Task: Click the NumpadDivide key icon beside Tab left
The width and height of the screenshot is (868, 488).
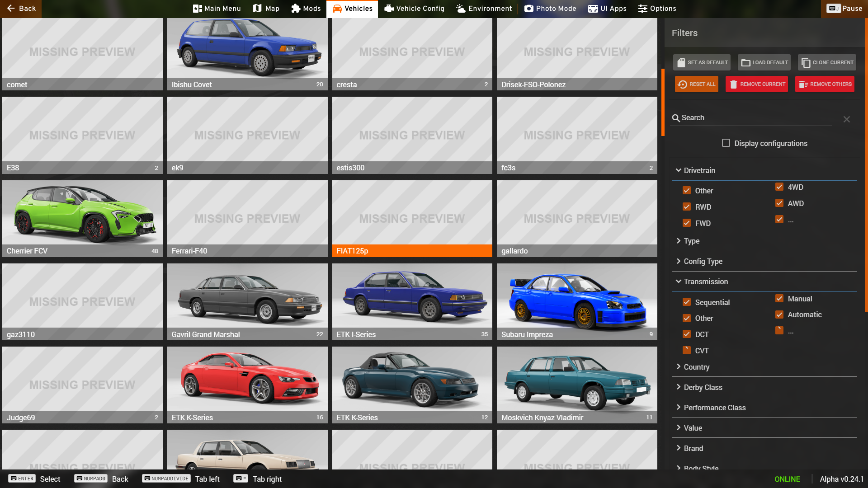Action: (x=166, y=479)
